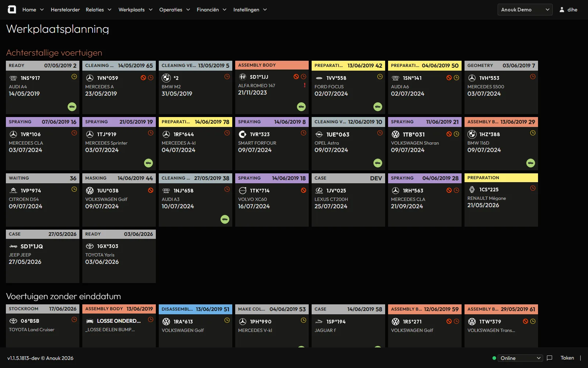Viewport: 588px width, 368px height.
Task: Select the 1JV*025 Lexus CT200H card
Action: point(348,200)
